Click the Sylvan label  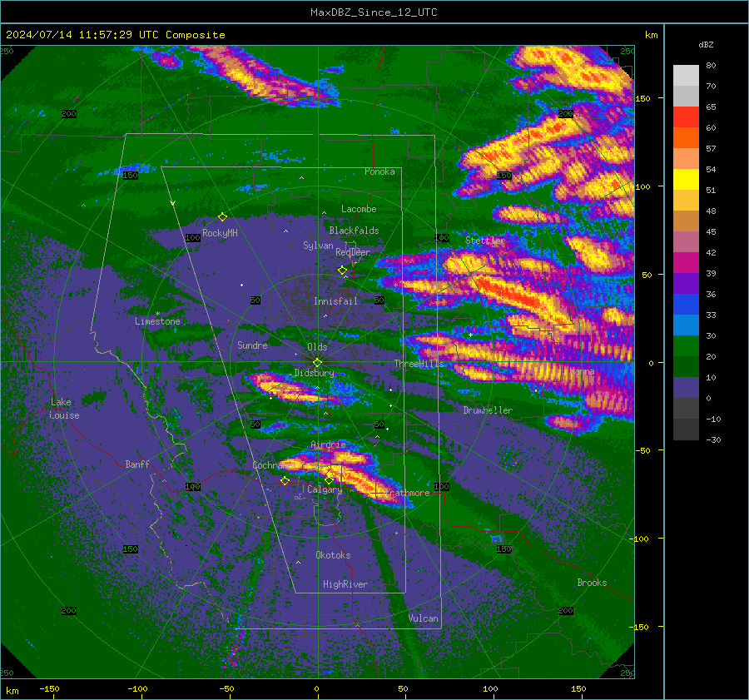(318, 246)
